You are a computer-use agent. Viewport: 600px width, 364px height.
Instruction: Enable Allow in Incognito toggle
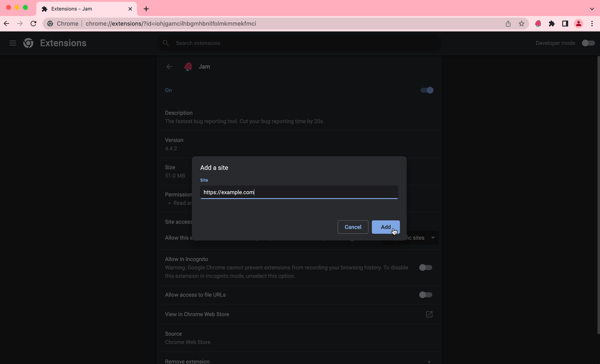(x=425, y=267)
